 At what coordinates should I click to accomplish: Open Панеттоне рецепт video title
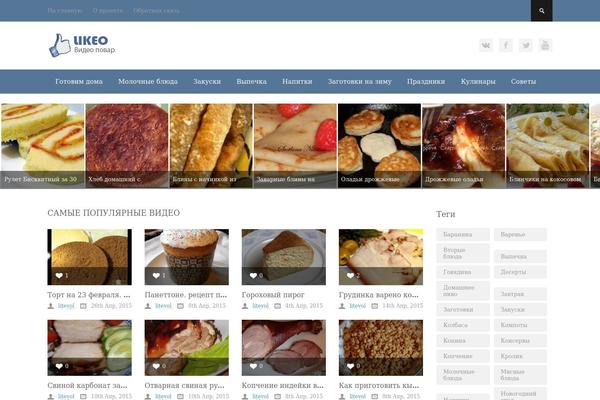186,295
